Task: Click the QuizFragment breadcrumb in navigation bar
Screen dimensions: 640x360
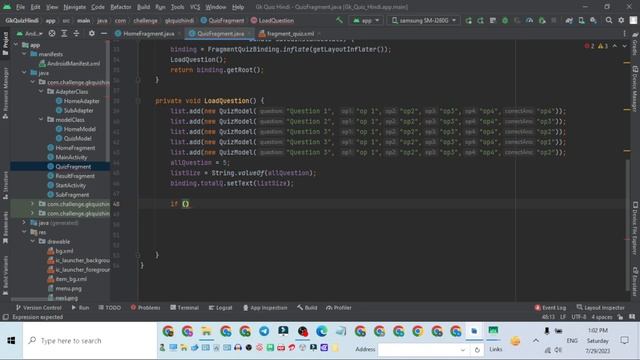Action: 222,20
